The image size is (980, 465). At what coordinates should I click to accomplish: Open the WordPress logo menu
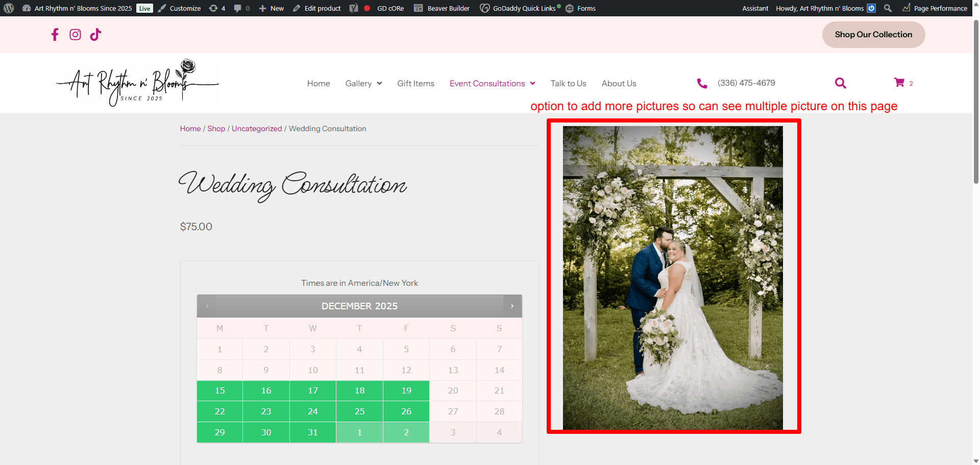(9, 8)
